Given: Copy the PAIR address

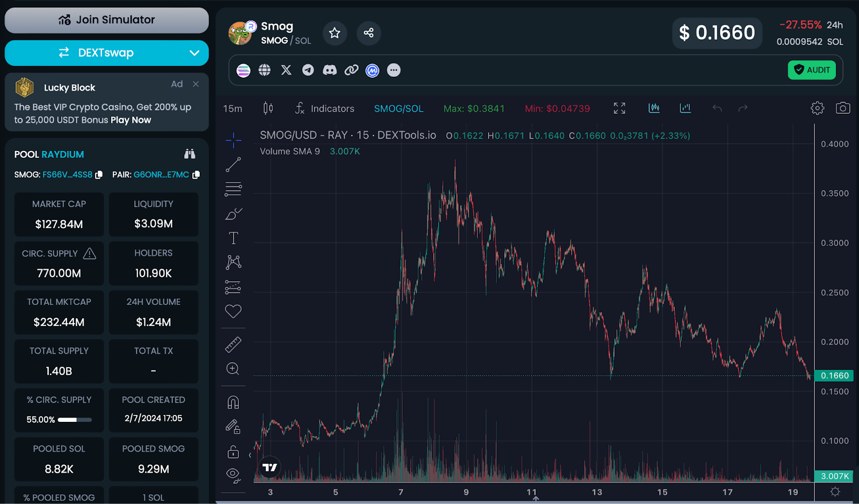Looking at the screenshot, I should [196, 175].
